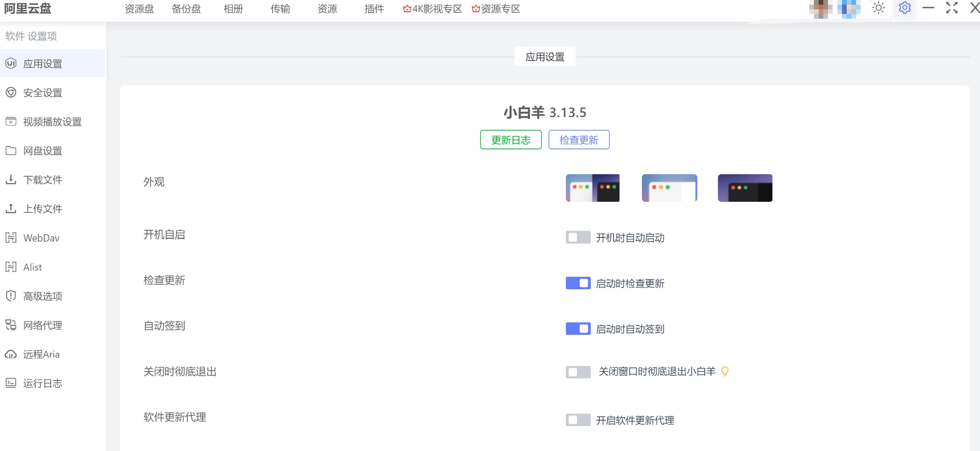Enable 开机时自动启动 toggle
The image size is (980, 451).
point(578,237)
